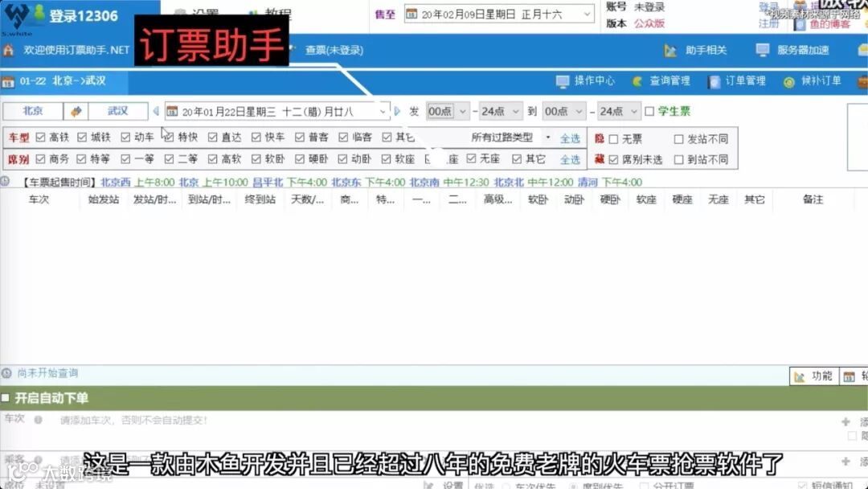
Task: Toggle 商务 seat class checkbox
Action: pyautogui.click(x=40, y=159)
